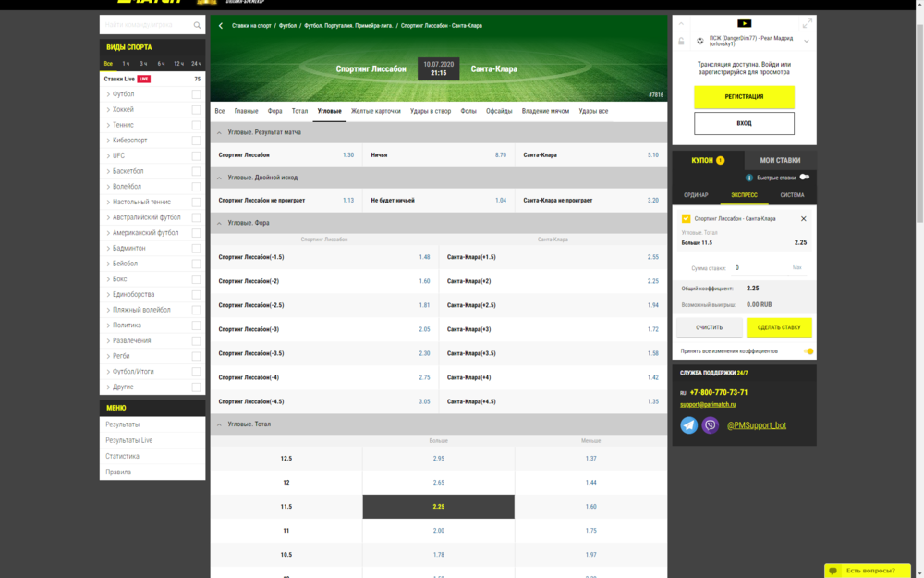Tick the Футбол checkbox
924x578 pixels.
[x=196, y=94]
